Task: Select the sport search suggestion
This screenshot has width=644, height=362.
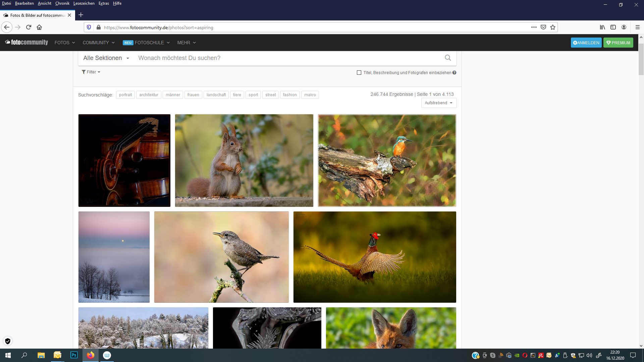Action: [253, 95]
